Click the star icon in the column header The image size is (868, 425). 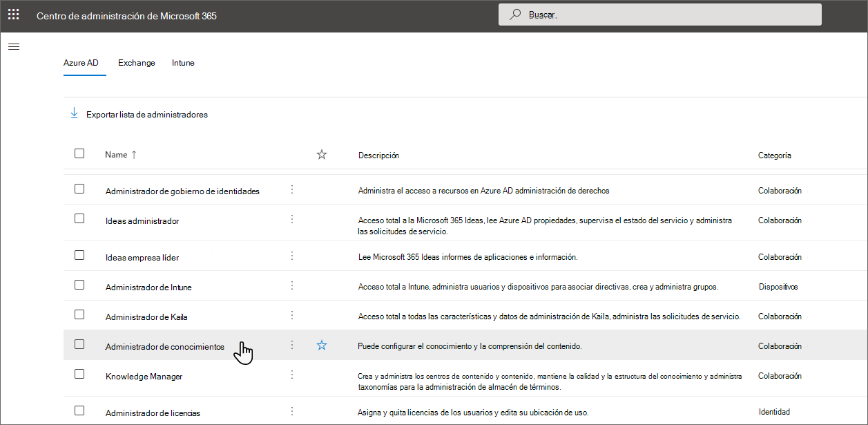[321, 154]
